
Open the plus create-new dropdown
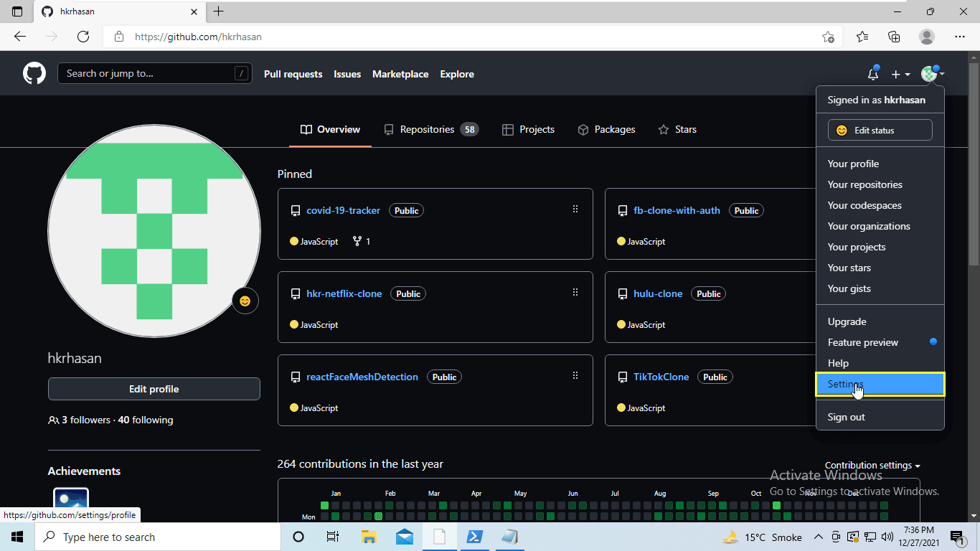click(x=900, y=74)
